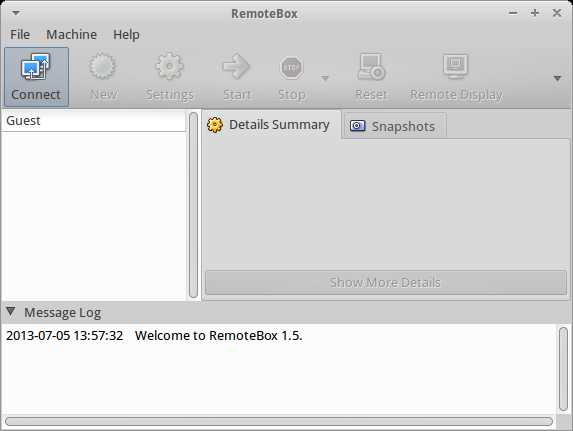Click the Show More Details button
Image resolution: width=573 pixels, height=431 pixels.
pos(386,282)
